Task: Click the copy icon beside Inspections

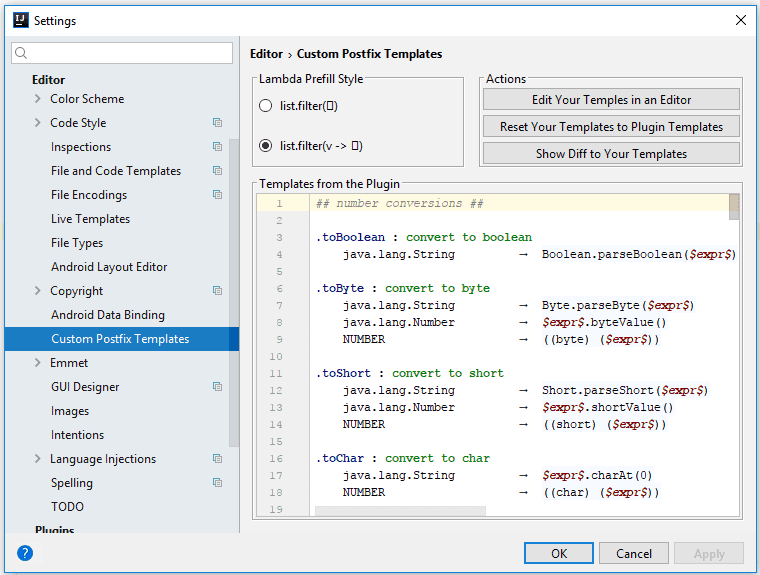Action: point(217,147)
